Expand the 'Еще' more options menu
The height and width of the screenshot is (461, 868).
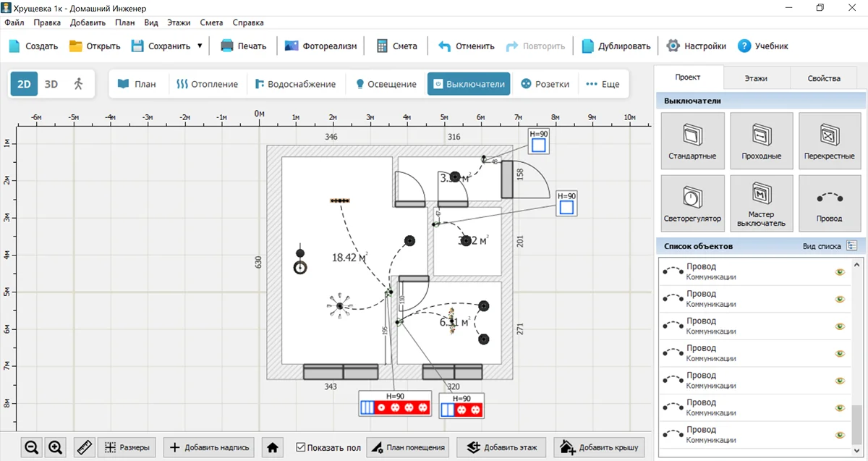603,84
